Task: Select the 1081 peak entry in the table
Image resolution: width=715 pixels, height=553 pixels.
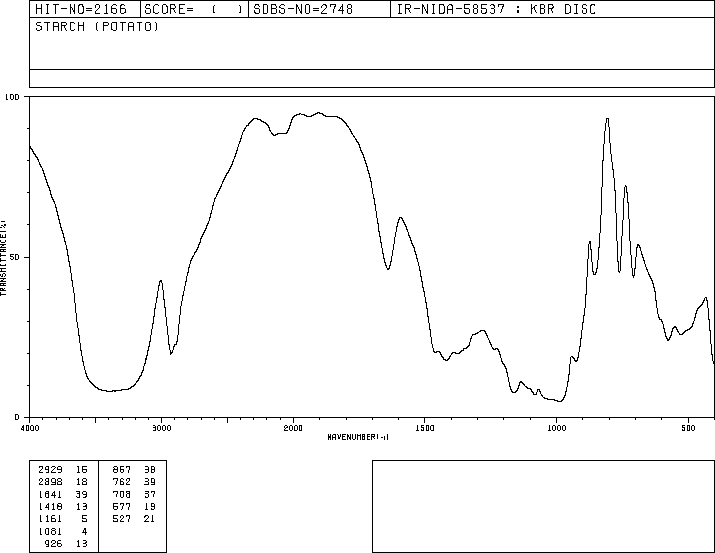Action: 50,531
